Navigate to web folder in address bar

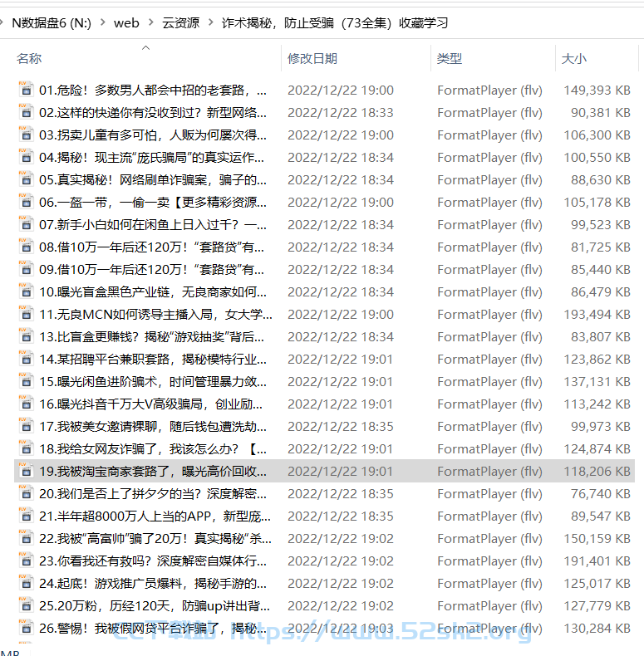click(126, 22)
